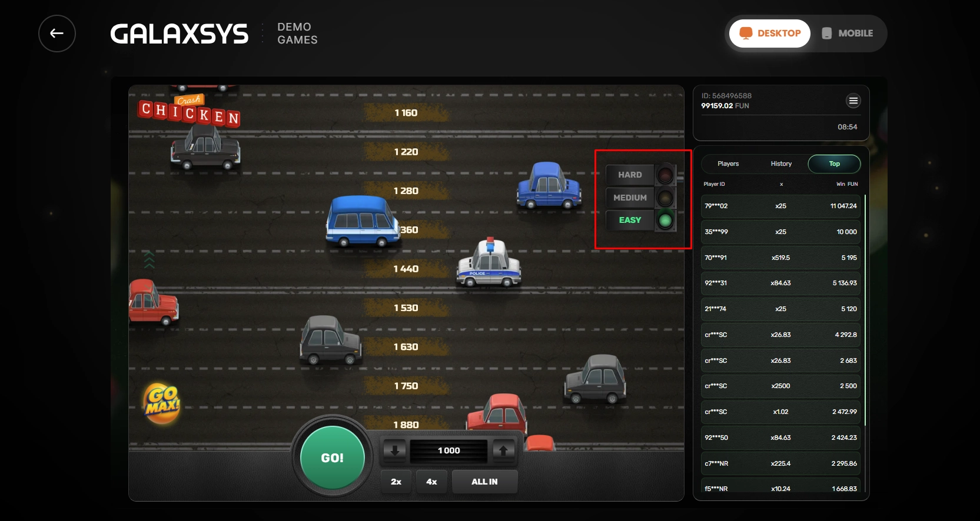This screenshot has width=980, height=521.
Task: Switch to DESKTOP view
Action: click(x=770, y=34)
